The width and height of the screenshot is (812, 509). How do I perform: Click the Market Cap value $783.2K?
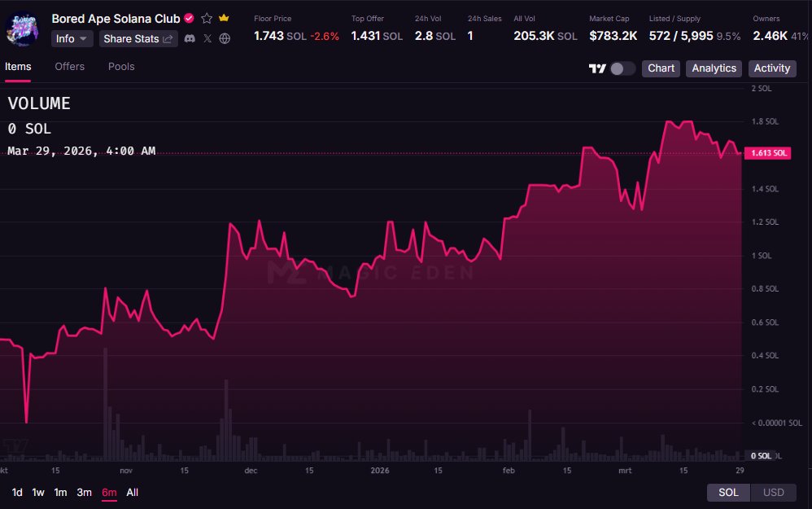click(x=613, y=37)
